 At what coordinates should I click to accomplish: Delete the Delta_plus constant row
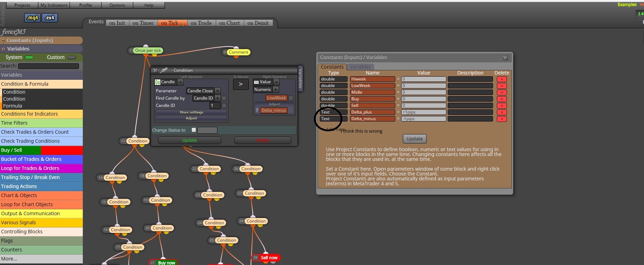tap(502, 112)
